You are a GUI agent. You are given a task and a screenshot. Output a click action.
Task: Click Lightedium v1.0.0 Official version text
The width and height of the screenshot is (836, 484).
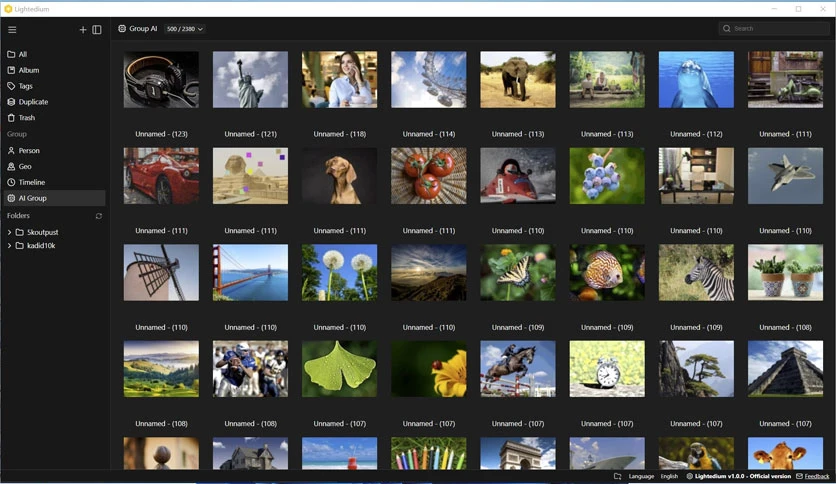[743, 477]
